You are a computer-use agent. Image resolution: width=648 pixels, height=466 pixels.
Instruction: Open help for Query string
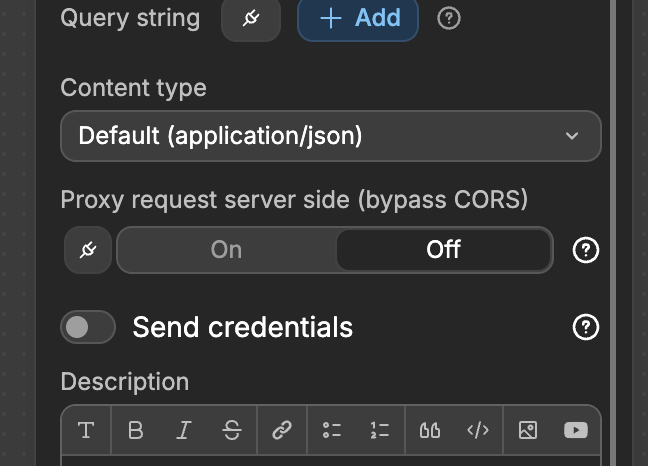tap(449, 18)
